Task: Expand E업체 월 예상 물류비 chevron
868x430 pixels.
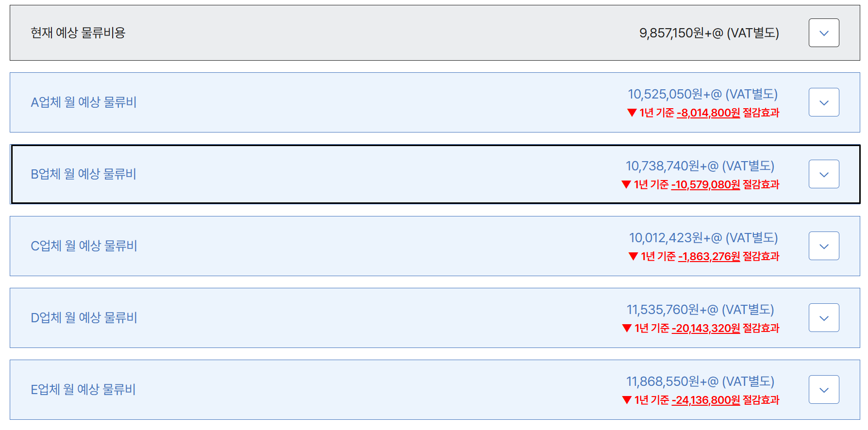Action: [823, 390]
